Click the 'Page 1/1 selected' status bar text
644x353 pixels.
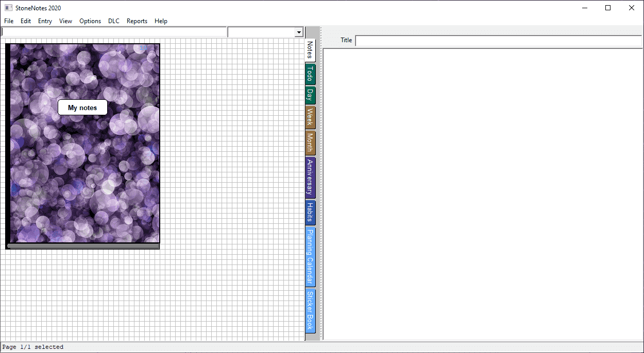[33, 347]
